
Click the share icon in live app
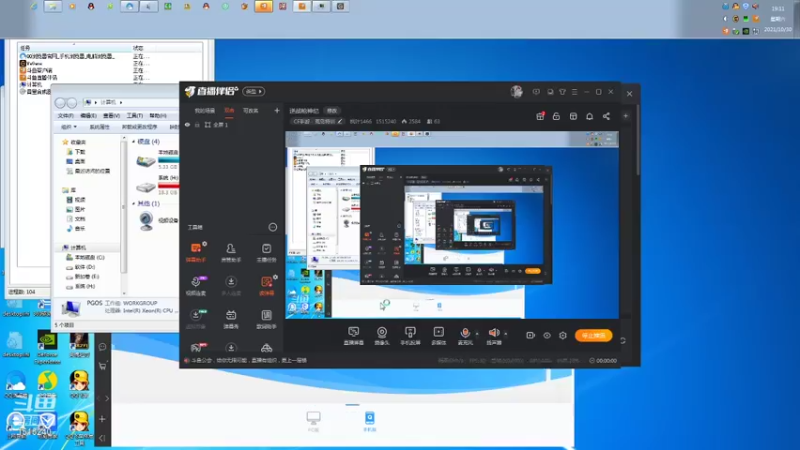click(x=606, y=116)
